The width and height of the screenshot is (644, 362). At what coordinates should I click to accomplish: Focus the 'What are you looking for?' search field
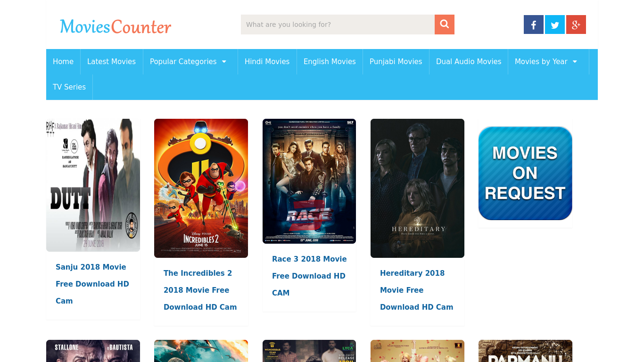[338, 25]
